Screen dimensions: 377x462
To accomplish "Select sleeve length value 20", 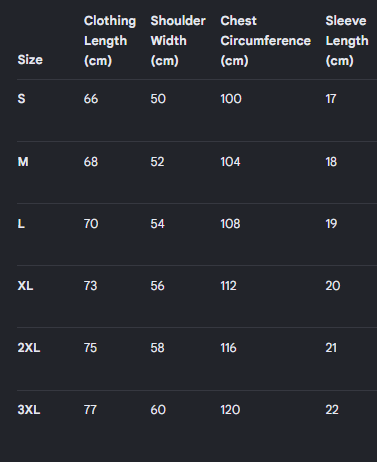I will (333, 286).
